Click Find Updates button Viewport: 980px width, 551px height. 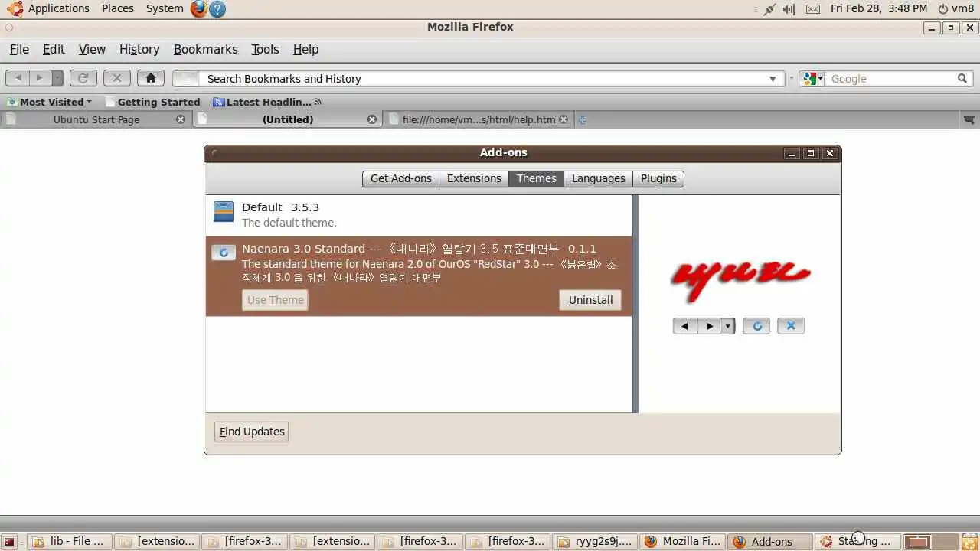coord(252,432)
